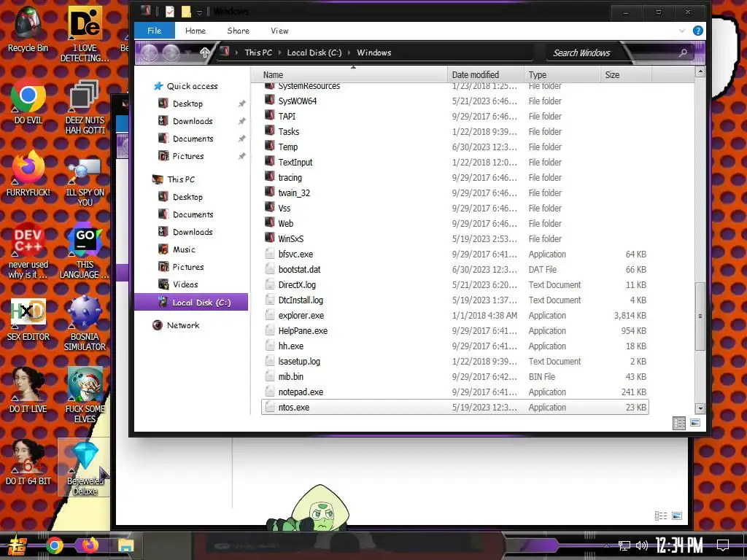Click Local Disk (C:) in address breadcrumb
Image resolution: width=747 pixels, height=560 pixels.
(314, 52)
